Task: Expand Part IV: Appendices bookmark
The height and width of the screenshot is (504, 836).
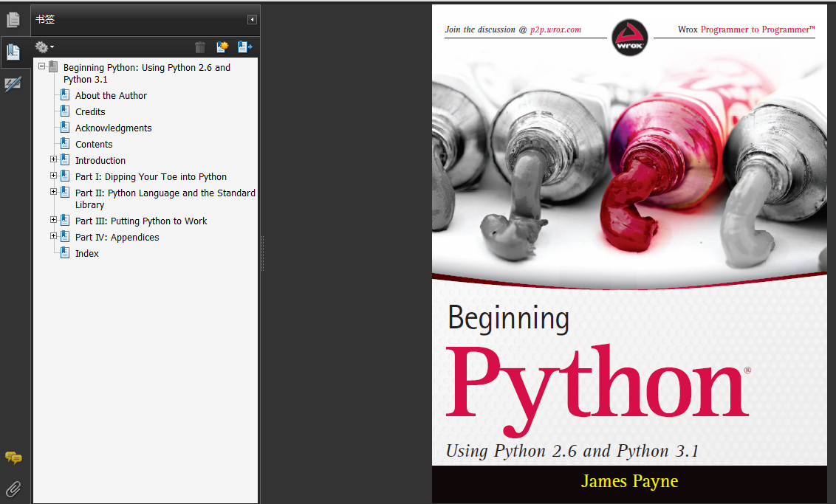Action: [53, 236]
